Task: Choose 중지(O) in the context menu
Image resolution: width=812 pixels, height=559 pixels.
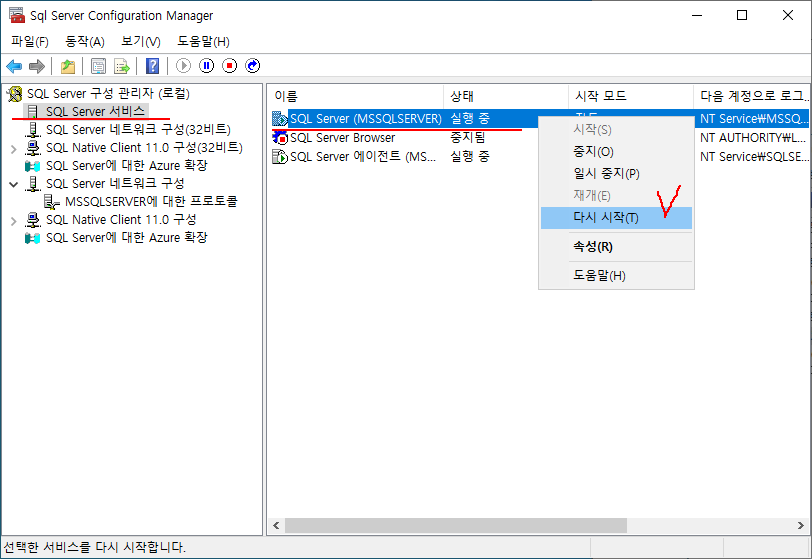Action: [x=616, y=152]
